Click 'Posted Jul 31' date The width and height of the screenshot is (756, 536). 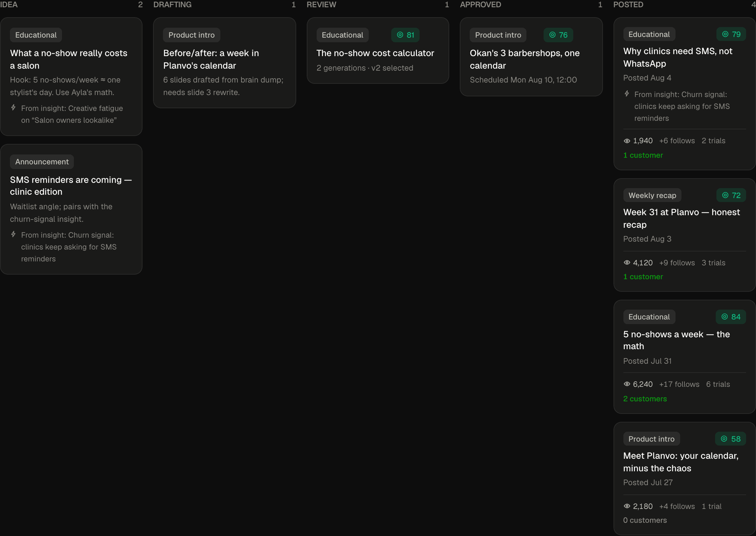click(647, 361)
